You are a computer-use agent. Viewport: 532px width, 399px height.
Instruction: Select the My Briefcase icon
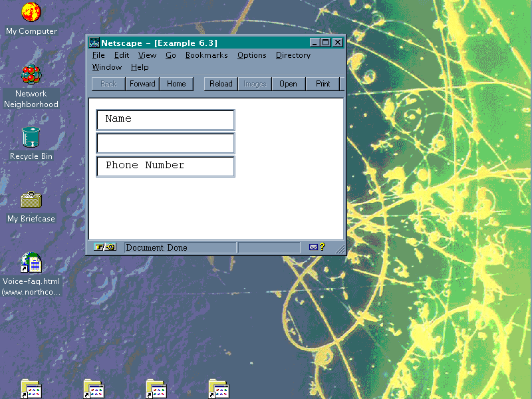pos(31,200)
